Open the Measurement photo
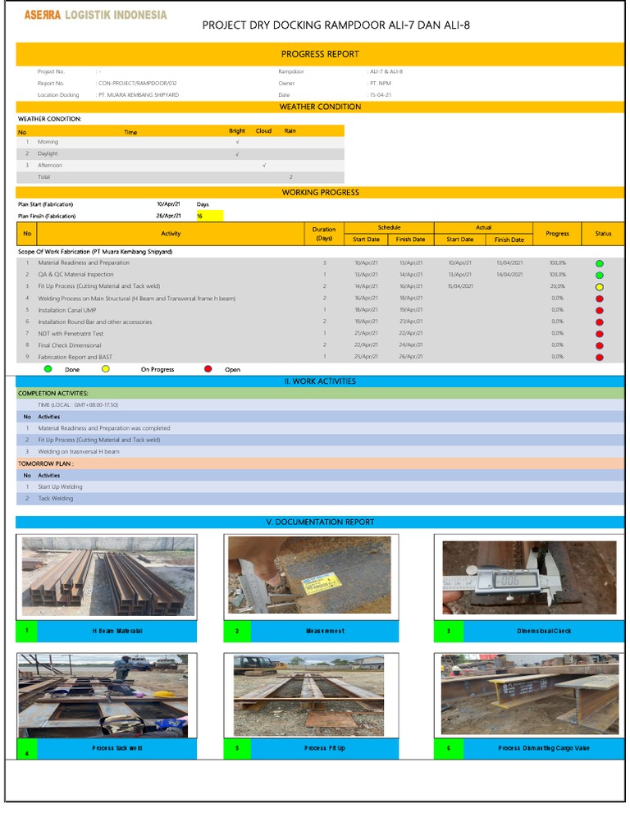The image size is (630, 840). (309, 575)
